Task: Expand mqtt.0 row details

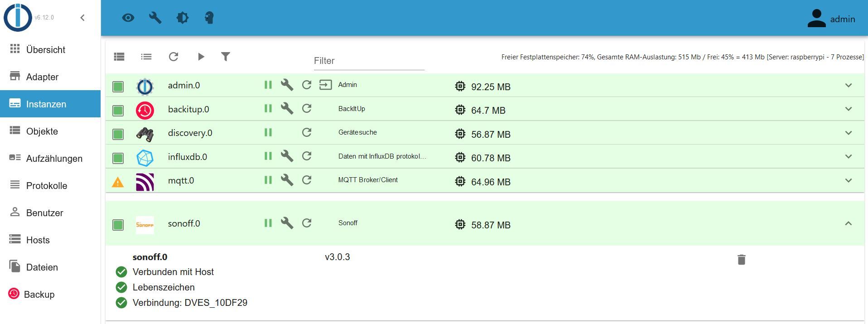Action: click(x=849, y=180)
